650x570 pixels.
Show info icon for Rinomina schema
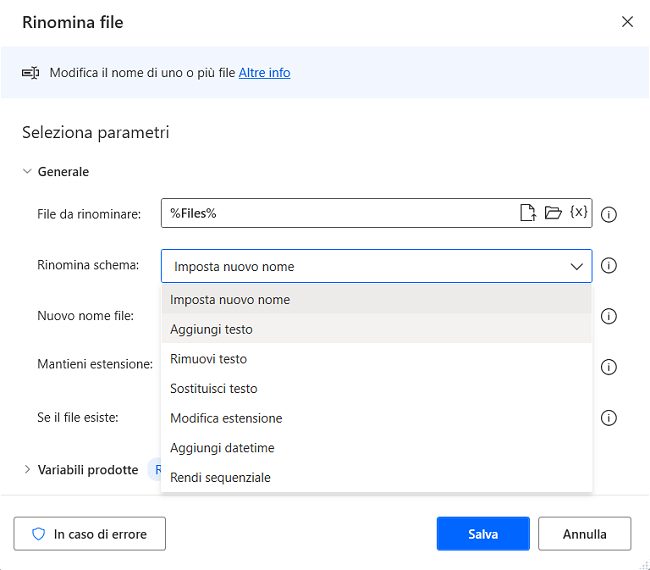click(x=608, y=266)
